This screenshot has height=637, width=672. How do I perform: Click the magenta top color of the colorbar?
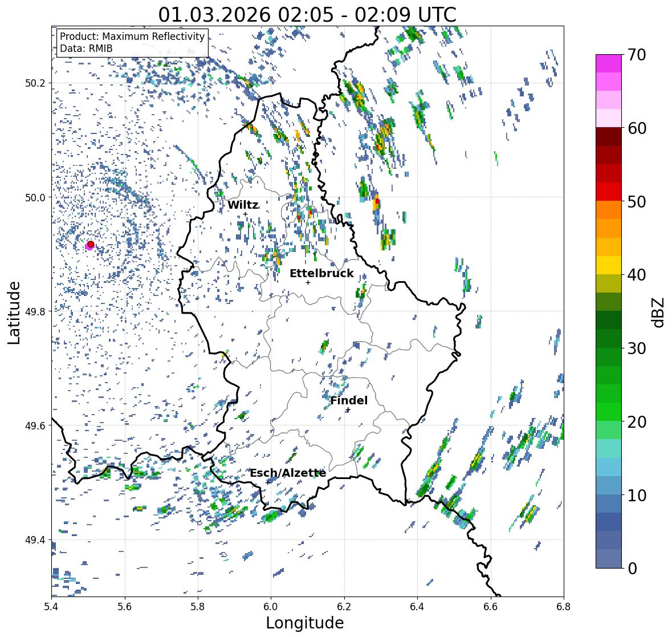coord(609,63)
